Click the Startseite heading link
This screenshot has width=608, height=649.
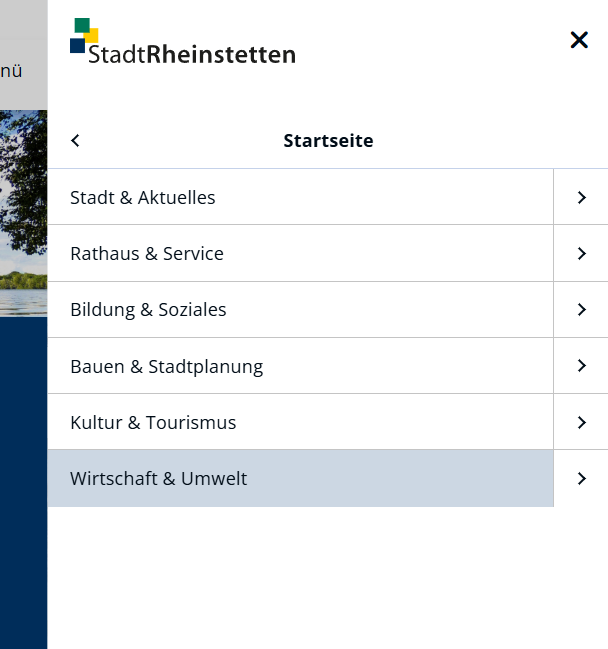328,141
